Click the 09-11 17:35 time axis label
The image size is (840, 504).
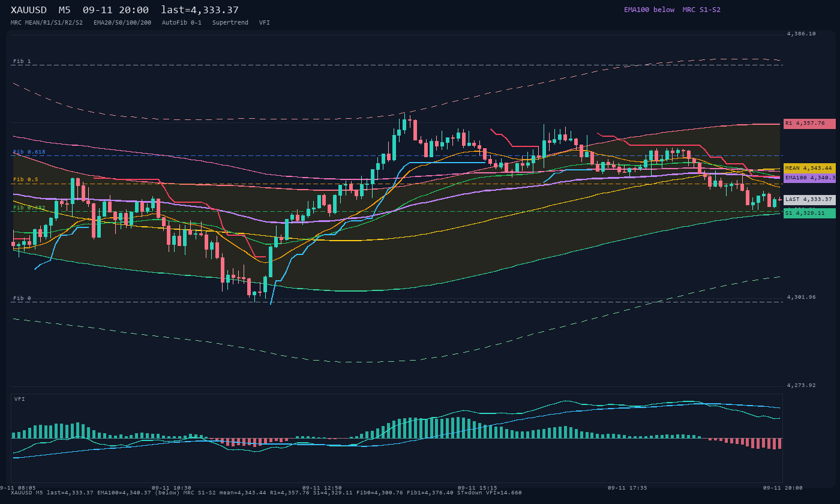tap(628, 488)
